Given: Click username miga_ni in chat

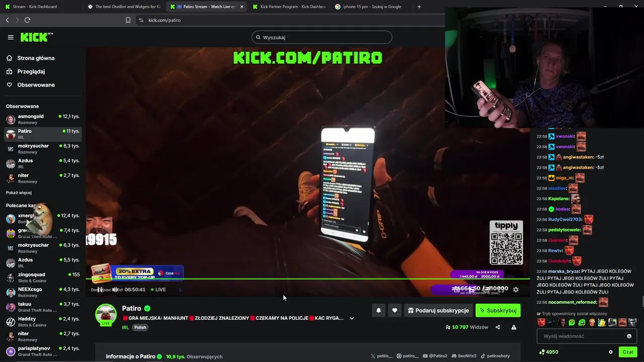Looking at the screenshot, I should tap(564, 178).
